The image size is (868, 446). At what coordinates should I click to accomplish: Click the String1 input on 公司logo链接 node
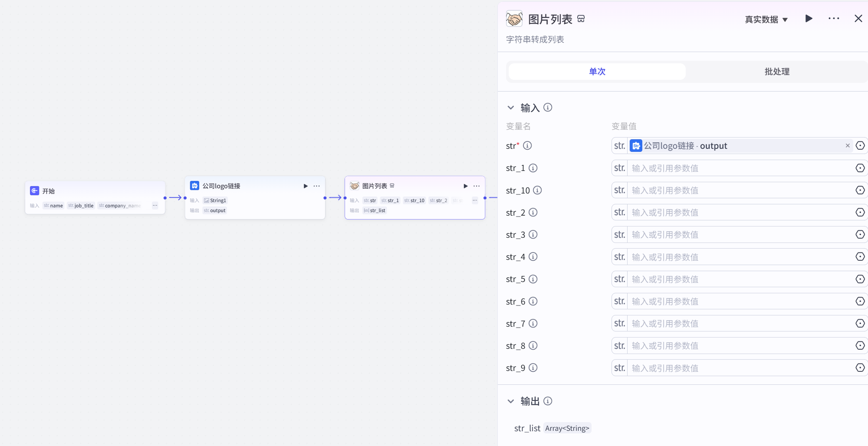point(215,200)
